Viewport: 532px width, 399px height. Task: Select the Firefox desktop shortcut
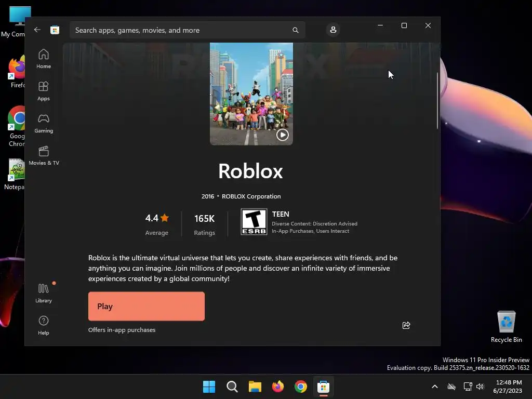(x=17, y=72)
